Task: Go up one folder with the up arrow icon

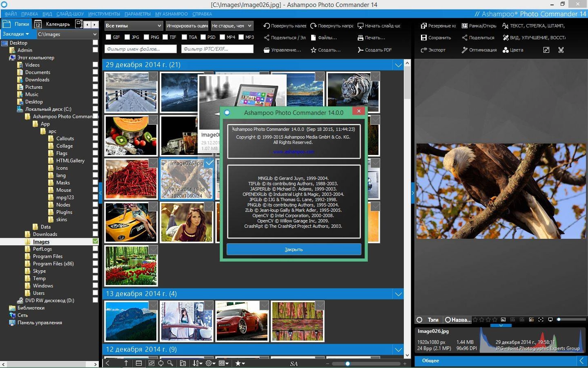Action: [x=126, y=363]
